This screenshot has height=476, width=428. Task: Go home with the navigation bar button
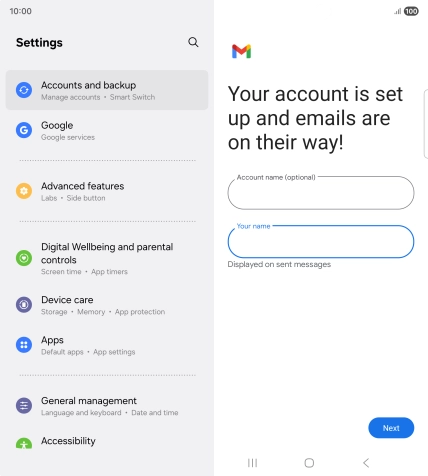(x=309, y=463)
